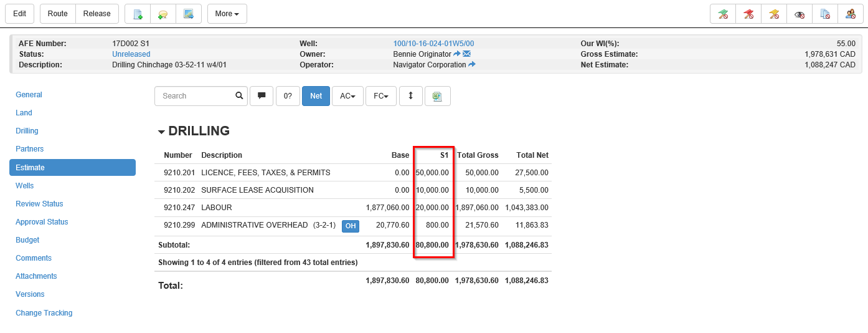
Task: Click the yellow flag icon
Action: click(774, 14)
